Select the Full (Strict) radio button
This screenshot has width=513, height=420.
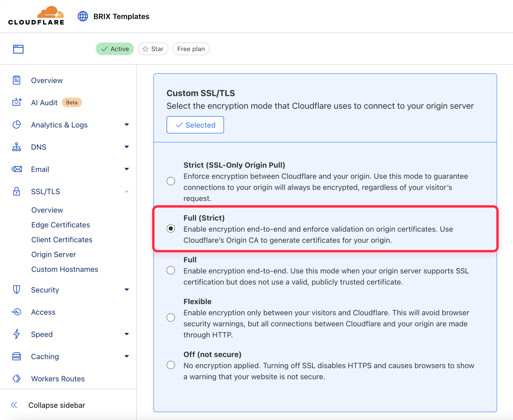tap(171, 228)
